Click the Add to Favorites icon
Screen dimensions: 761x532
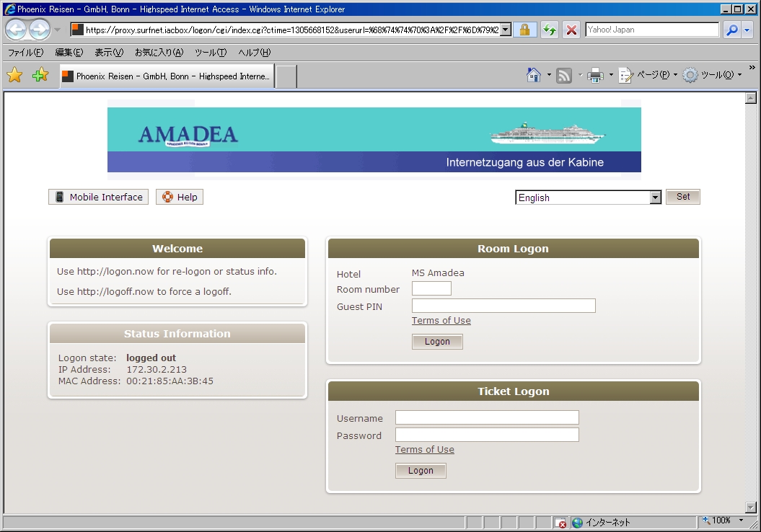[40, 75]
